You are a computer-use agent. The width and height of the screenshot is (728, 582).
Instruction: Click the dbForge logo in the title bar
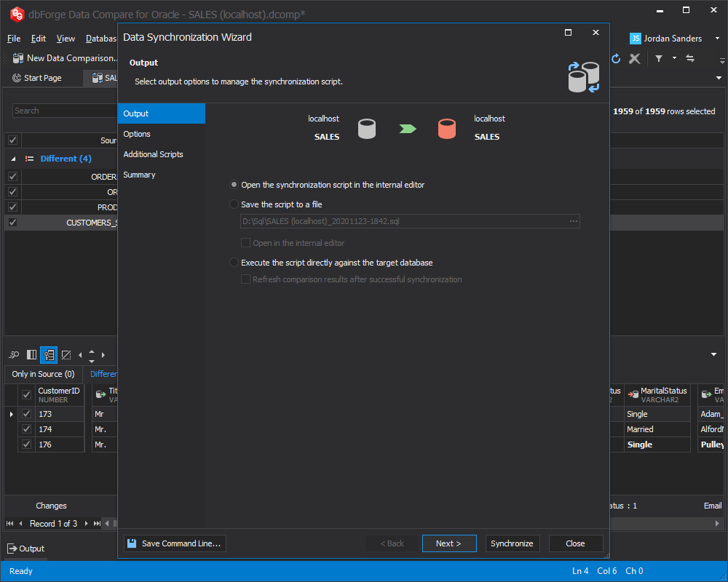17,15
